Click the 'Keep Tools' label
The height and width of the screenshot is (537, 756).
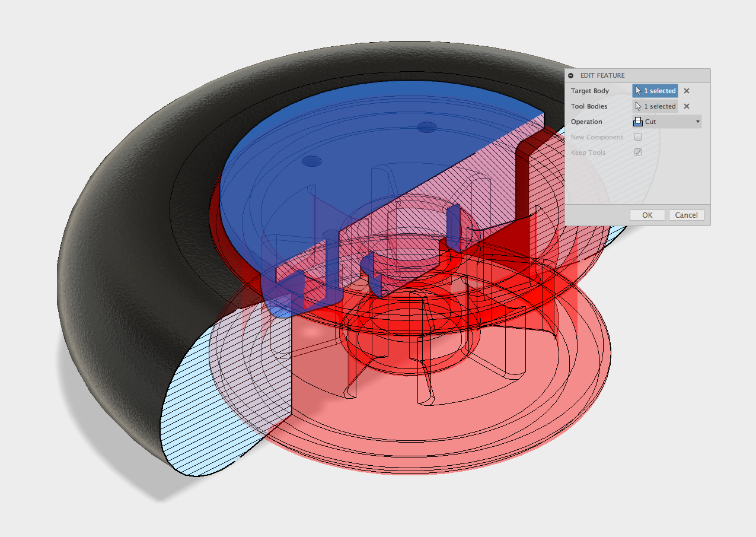click(588, 152)
